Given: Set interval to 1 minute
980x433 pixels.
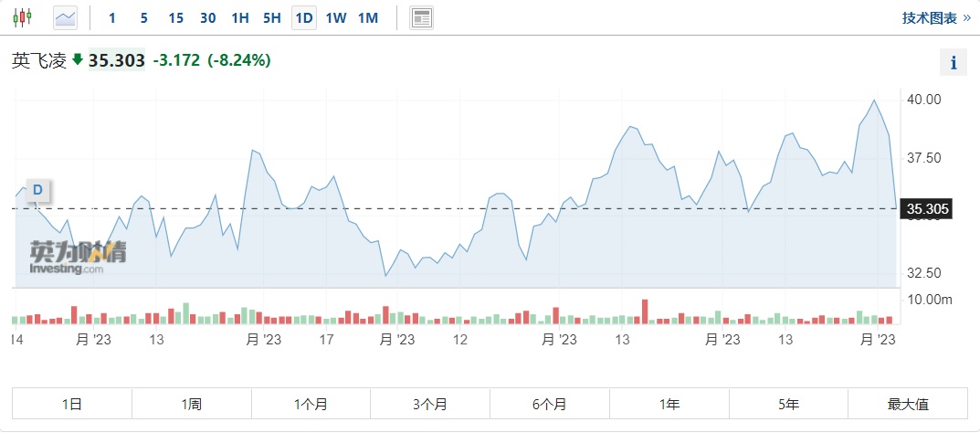Looking at the screenshot, I should click(x=112, y=17).
